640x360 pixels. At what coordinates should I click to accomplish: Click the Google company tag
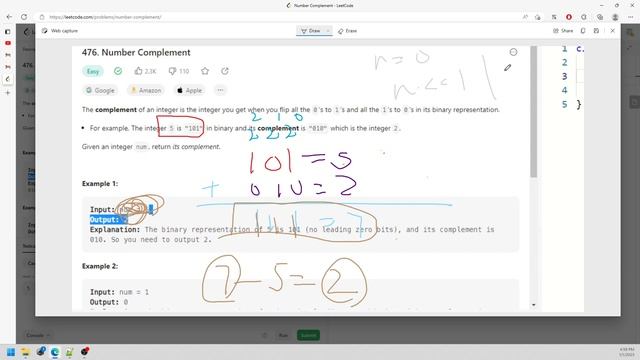[100, 90]
